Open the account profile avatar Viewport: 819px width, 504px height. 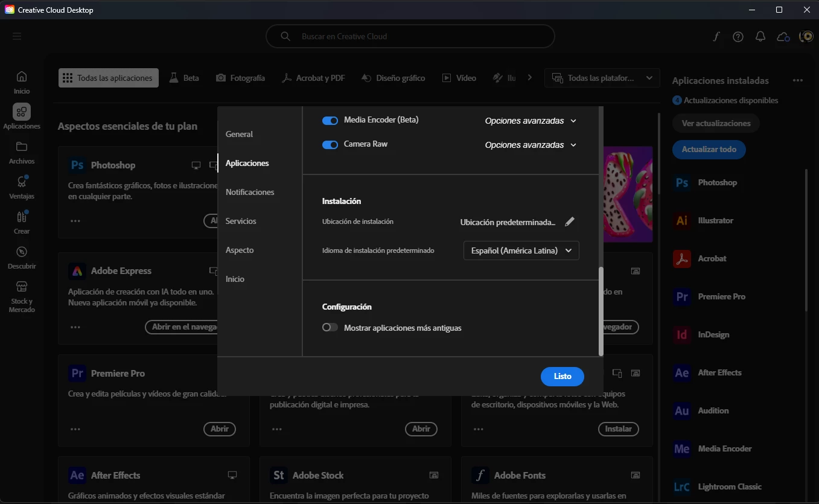point(806,36)
